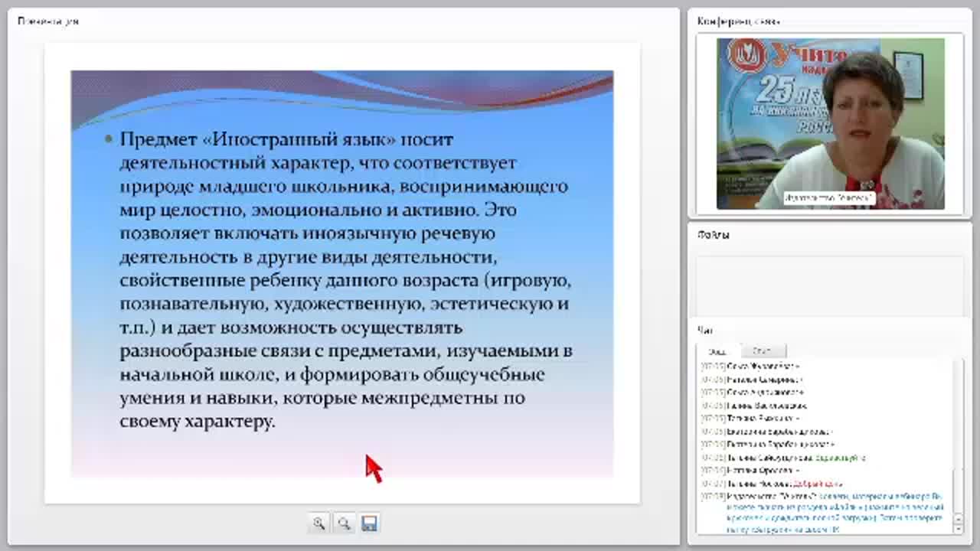The width and height of the screenshot is (980, 551).
Task: Click the conference video panel title
Action: coord(738,21)
